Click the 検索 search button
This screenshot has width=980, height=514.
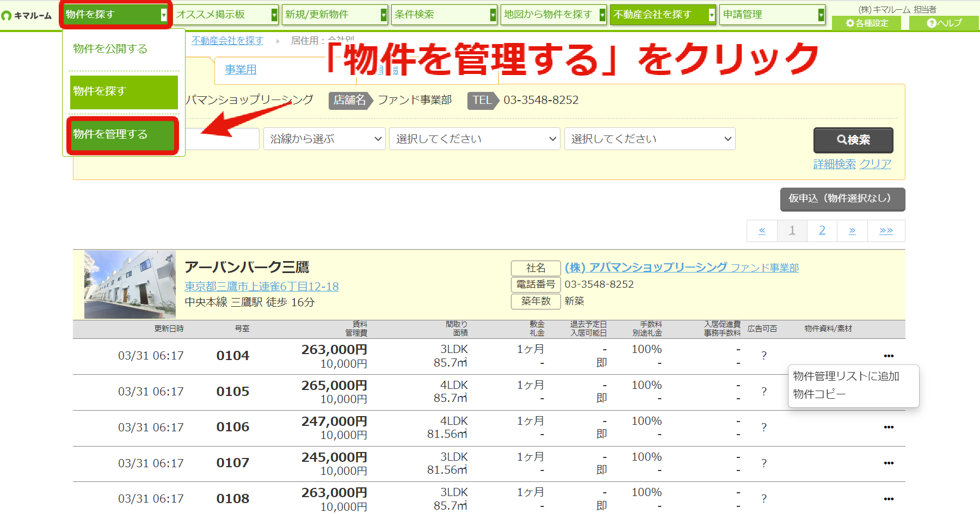point(853,140)
